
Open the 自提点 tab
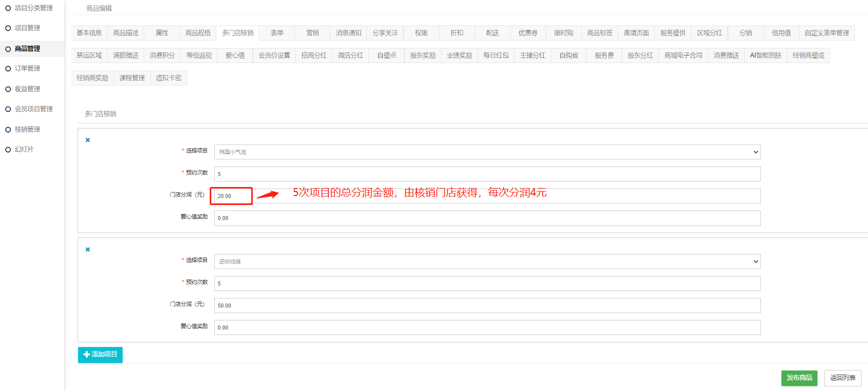tap(386, 55)
